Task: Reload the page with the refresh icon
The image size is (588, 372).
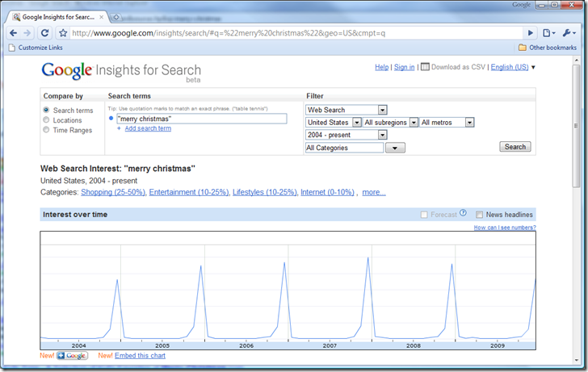Action: (x=44, y=33)
